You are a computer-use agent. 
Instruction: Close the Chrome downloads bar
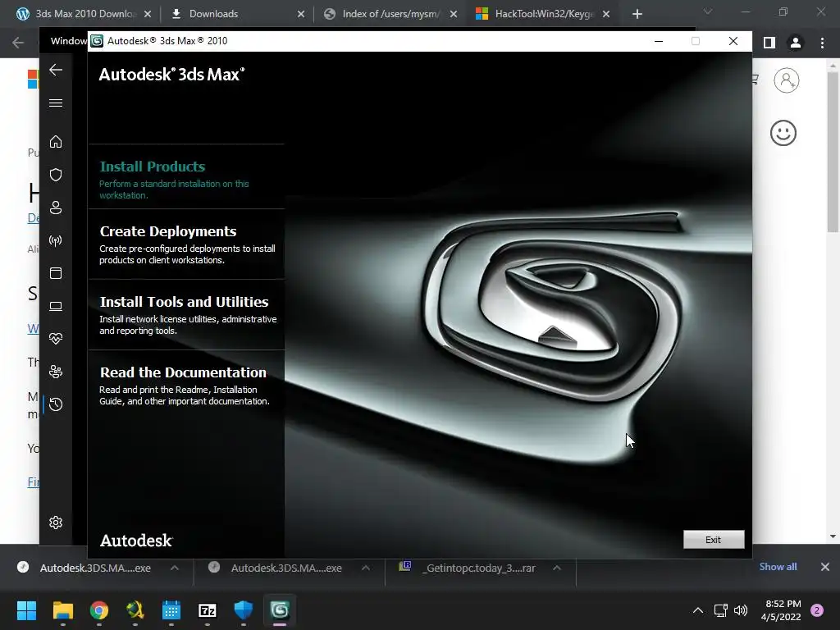(x=825, y=567)
